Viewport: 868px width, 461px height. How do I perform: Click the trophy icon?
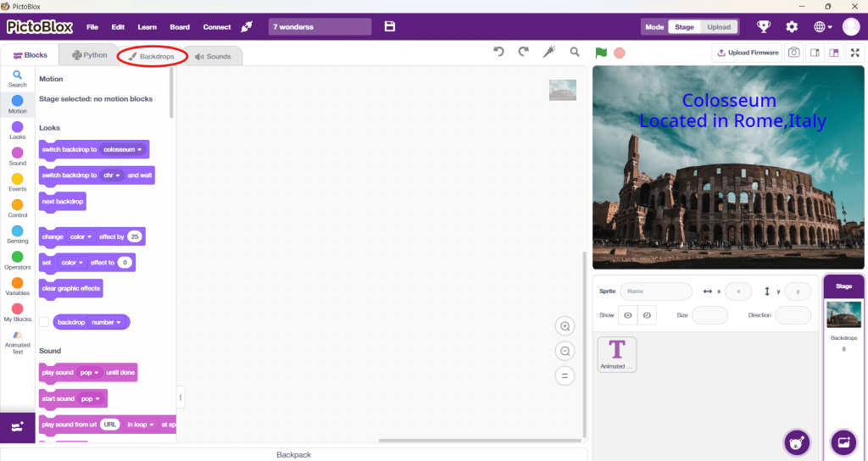[764, 26]
